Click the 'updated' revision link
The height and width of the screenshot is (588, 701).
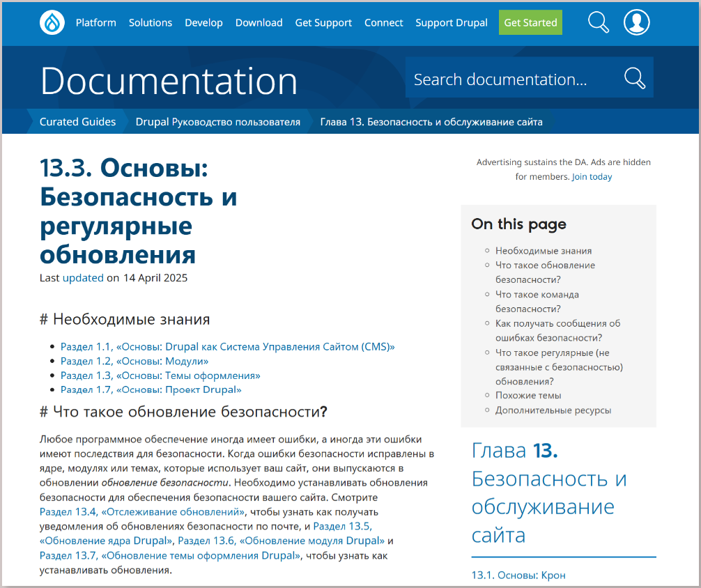click(x=83, y=278)
